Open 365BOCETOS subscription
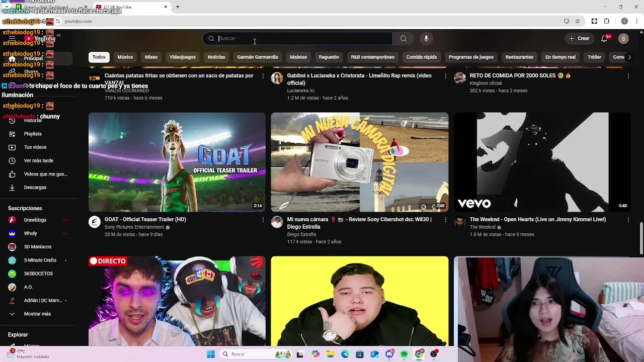The width and height of the screenshot is (644, 362). [x=38, y=274]
